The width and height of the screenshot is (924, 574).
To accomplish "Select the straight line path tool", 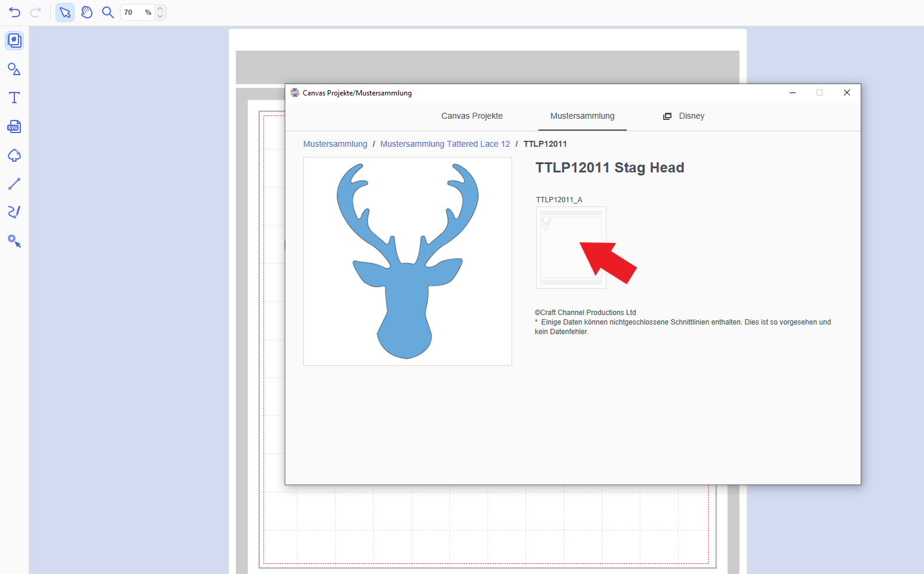I will click(x=14, y=184).
